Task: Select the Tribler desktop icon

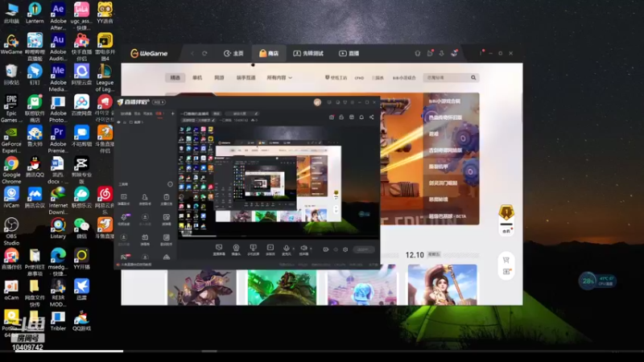Action: point(58,321)
